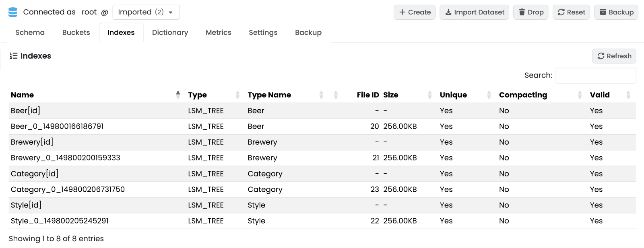Viewport: 644px width, 248px height.
Task: Click the Drop database button
Action: pyautogui.click(x=530, y=12)
